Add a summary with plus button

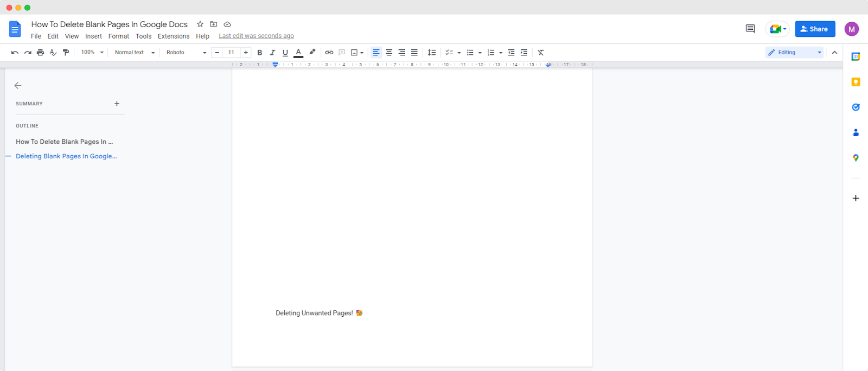(x=117, y=104)
